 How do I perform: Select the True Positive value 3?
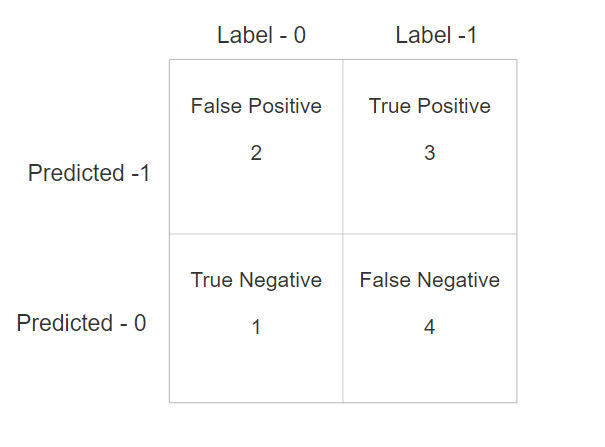pos(430,153)
